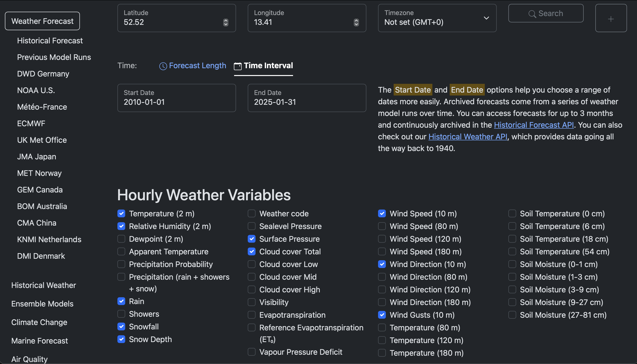Viewport: 637px width, 364px height.
Task: Open Previous Model Runs page
Action: coord(54,57)
